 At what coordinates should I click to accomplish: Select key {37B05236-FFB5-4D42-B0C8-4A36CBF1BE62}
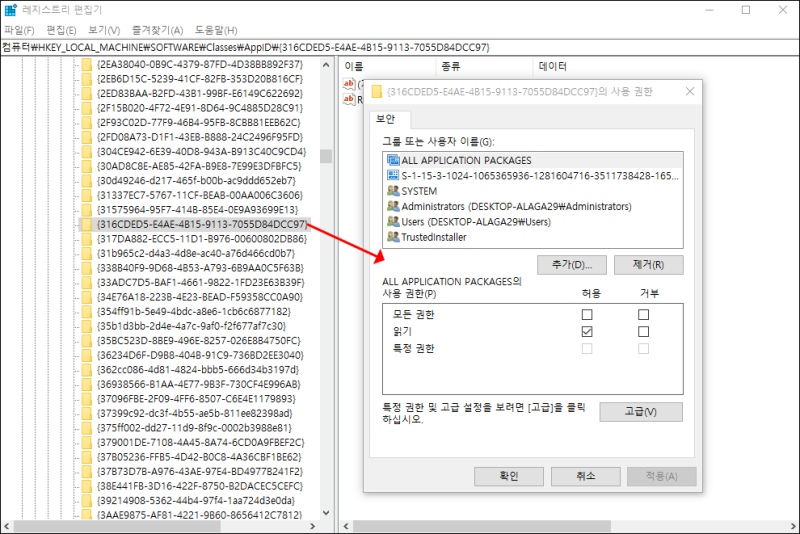[x=199, y=457]
